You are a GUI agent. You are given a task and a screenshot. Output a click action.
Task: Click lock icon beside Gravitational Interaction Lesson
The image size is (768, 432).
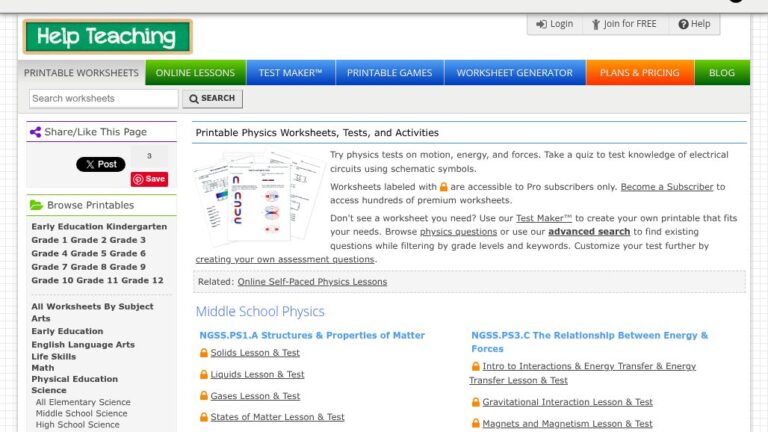click(x=476, y=402)
